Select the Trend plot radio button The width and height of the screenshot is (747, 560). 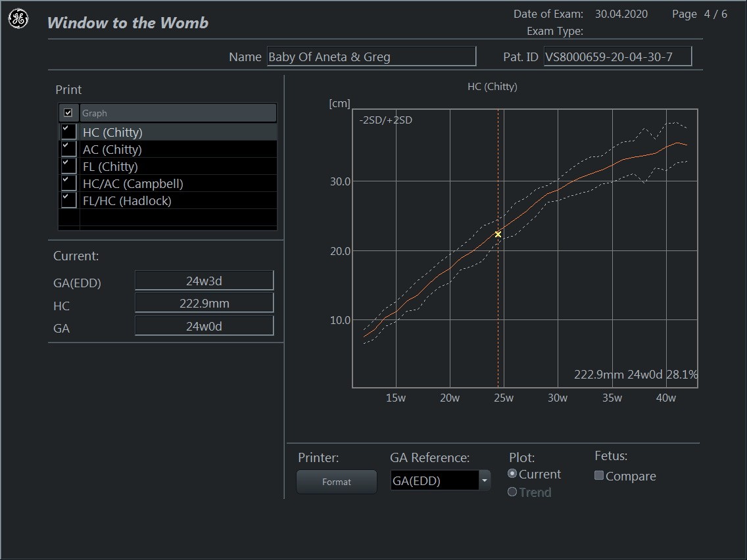[513, 492]
